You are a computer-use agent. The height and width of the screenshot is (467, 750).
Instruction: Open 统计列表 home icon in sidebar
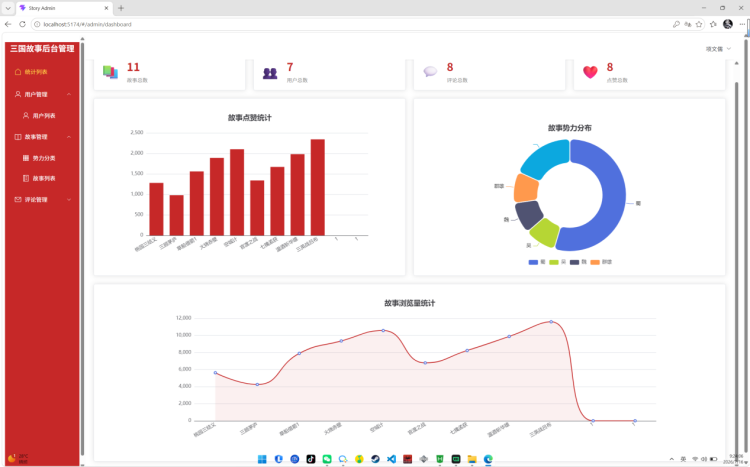tap(18, 72)
